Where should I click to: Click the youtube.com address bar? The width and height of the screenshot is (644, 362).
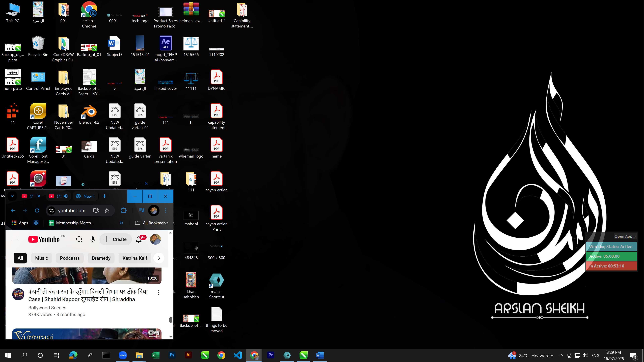(x=71, y=211)
